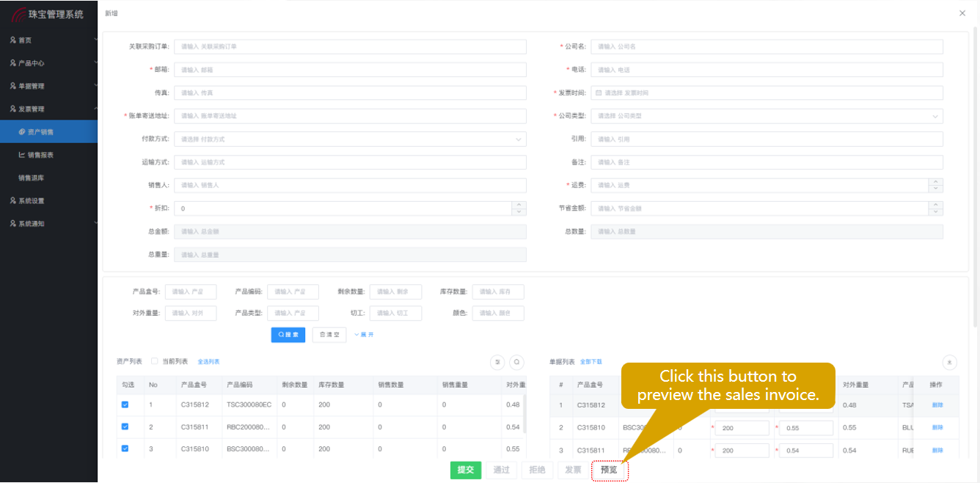
Task: Increase the 折扣 value with up arrow
Action: [519, 205]
